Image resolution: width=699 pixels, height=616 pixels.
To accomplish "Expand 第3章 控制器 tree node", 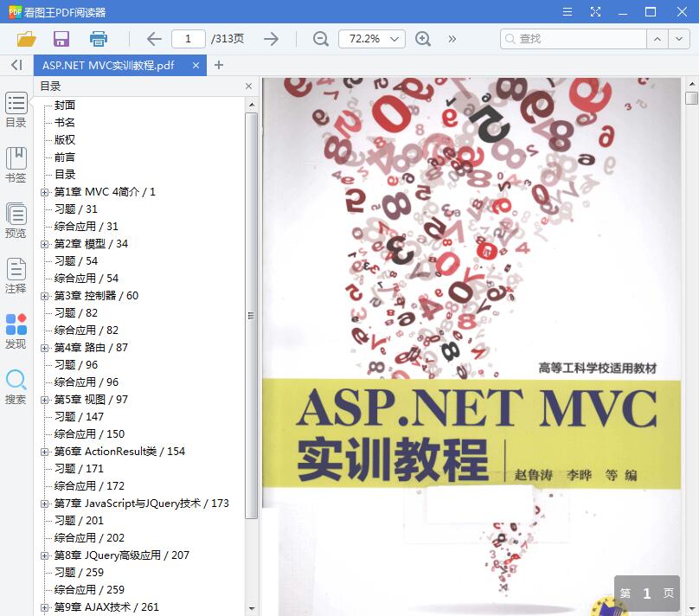I will [x=44, y=296].
